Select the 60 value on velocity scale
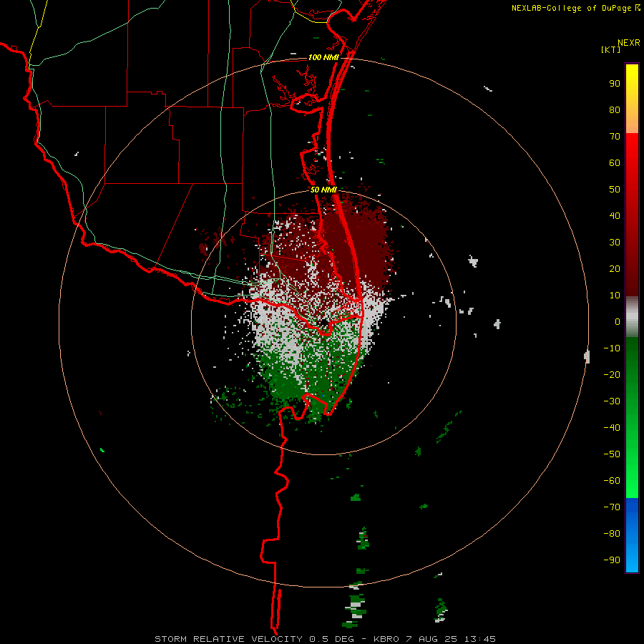 click(615, 162)
